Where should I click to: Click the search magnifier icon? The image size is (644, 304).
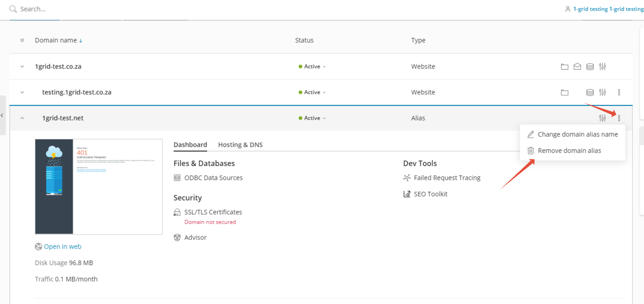coord(13,9)
